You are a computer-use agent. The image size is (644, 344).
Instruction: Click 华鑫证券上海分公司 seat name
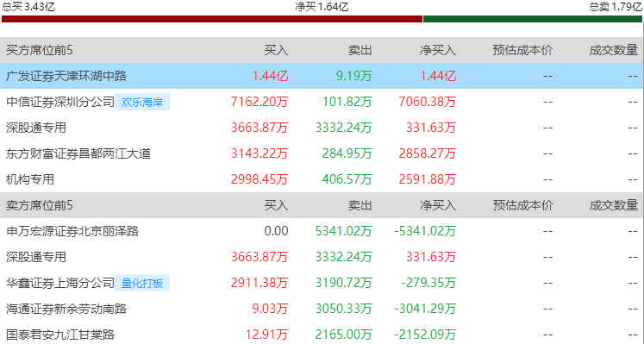[60, 283]
